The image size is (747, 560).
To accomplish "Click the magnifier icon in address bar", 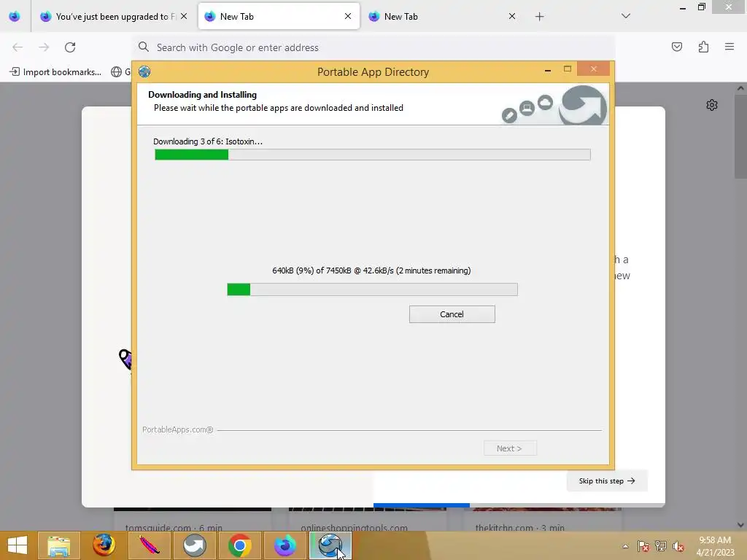I will tap(144, 47).
